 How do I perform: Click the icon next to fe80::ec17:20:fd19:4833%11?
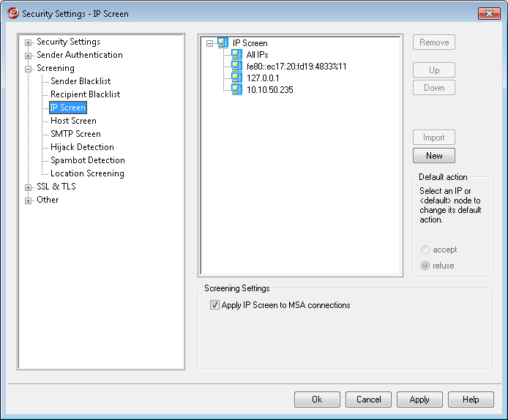point(236,67)
